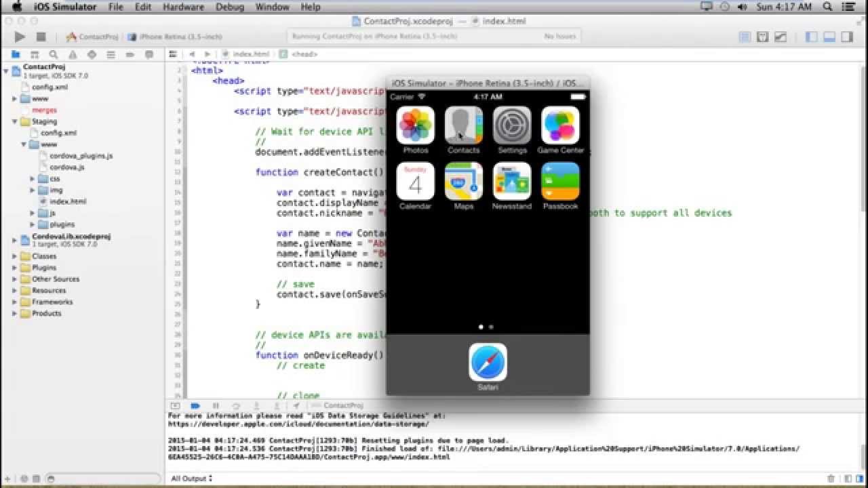Expand the Classes group

(15, 256)
